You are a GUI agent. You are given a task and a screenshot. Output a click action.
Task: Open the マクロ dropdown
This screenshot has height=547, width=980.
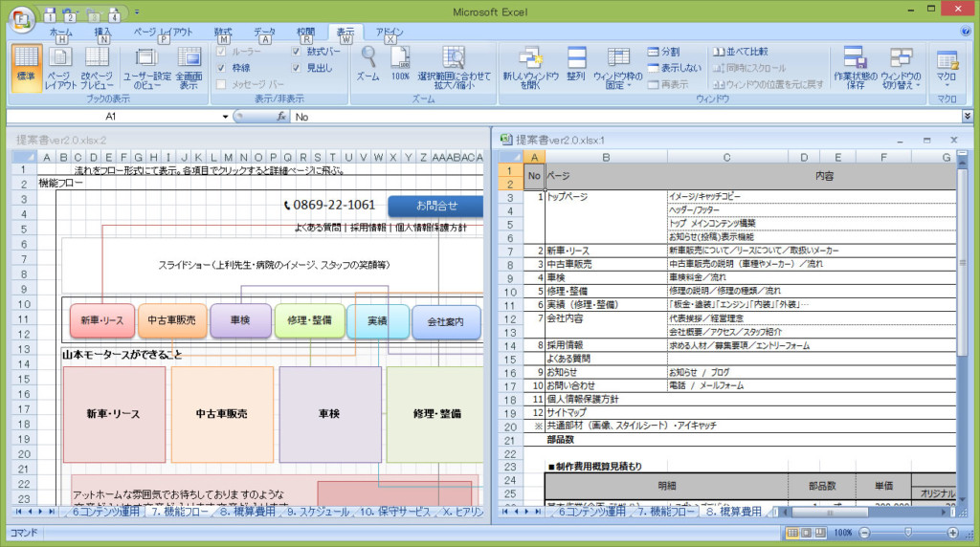[x=947, y=68]
